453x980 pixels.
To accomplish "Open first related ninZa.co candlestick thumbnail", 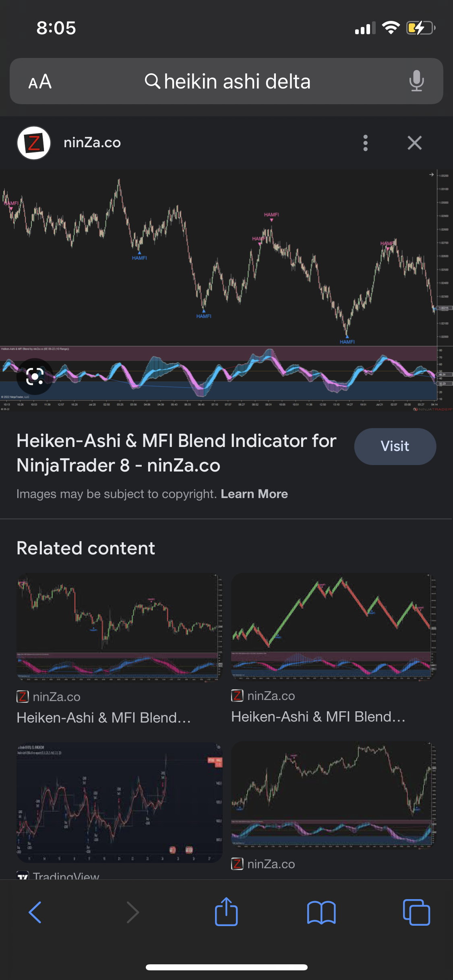I will tap(119, 627).
